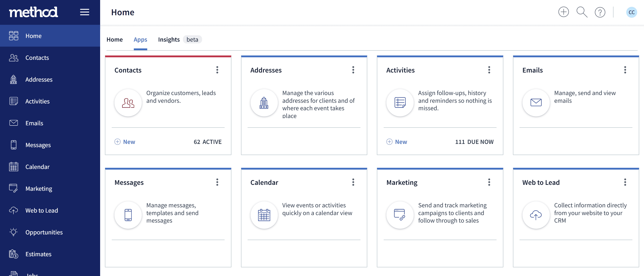The width and height of the screenshot is (644, 276).
Task: Open options menu on Emails card
Action: click(625, 70)
